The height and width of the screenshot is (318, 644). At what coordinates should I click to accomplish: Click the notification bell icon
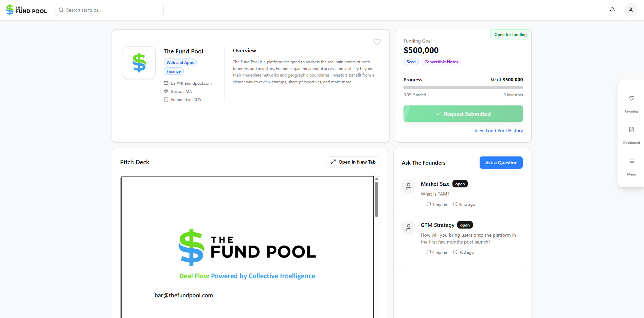(612, 10)
